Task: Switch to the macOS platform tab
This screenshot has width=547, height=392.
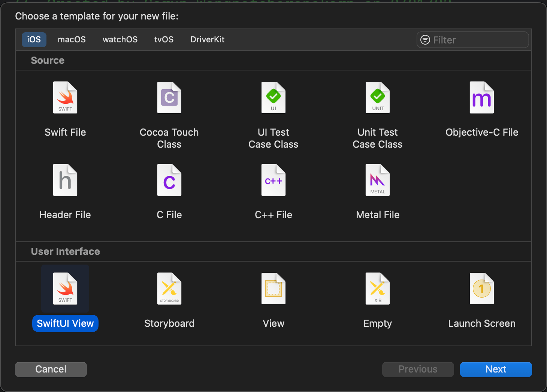Action: click(x=72, y=40)
